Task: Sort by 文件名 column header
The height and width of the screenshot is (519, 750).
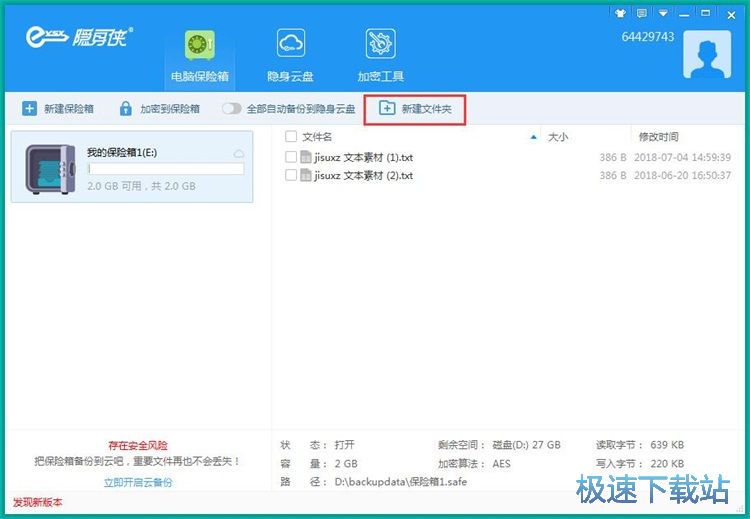Action: click(317, 137)
